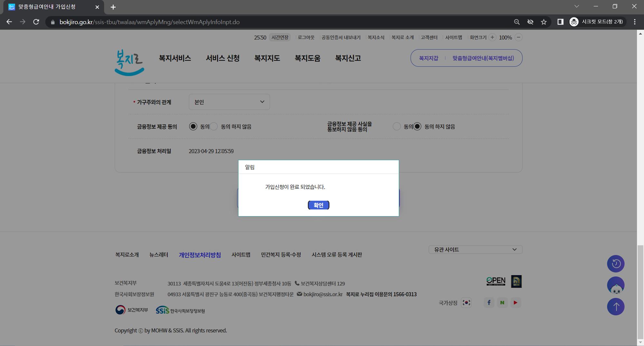Select 동의 하지 않음 for 통보하지 않음 동의
The width and height of the screenshot is (644, 346).
(x=417, y=126)
